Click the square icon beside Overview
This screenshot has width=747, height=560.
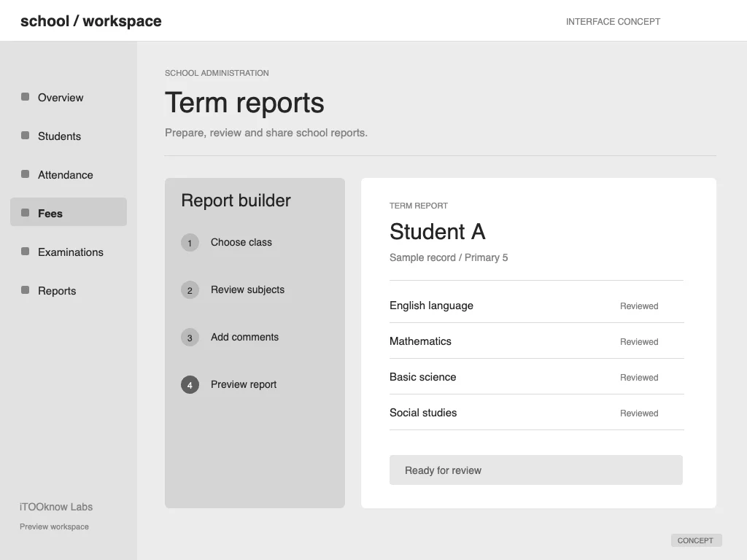26,97
